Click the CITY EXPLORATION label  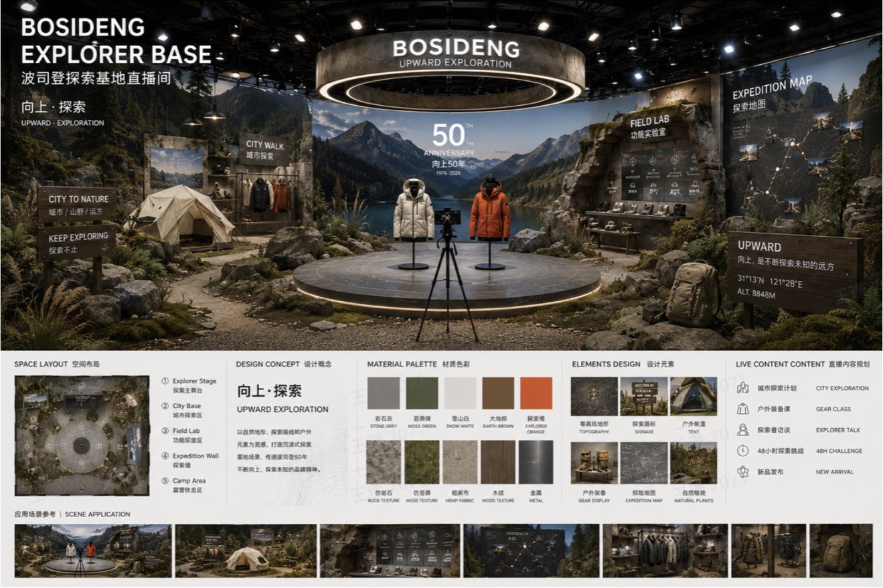pos(842,388)
